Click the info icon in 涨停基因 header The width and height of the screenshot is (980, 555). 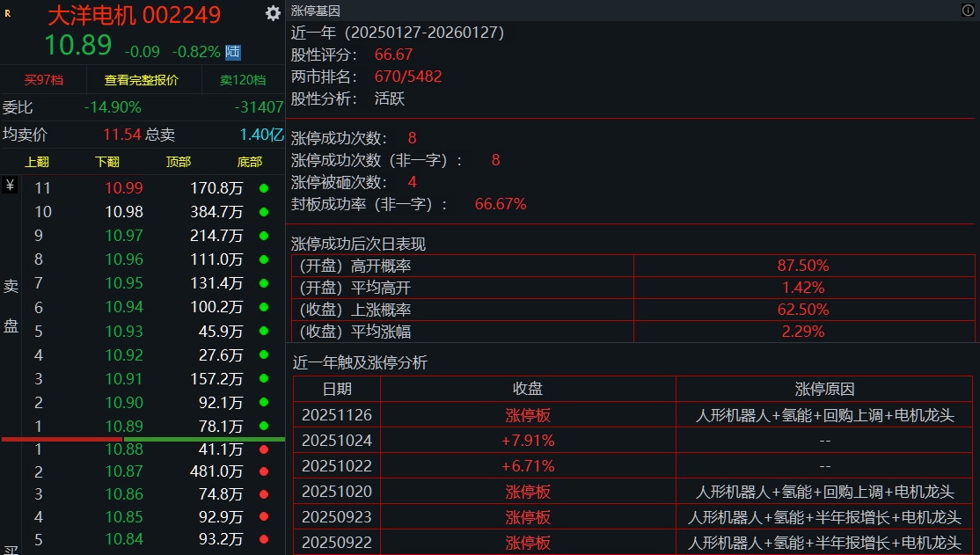968,10
